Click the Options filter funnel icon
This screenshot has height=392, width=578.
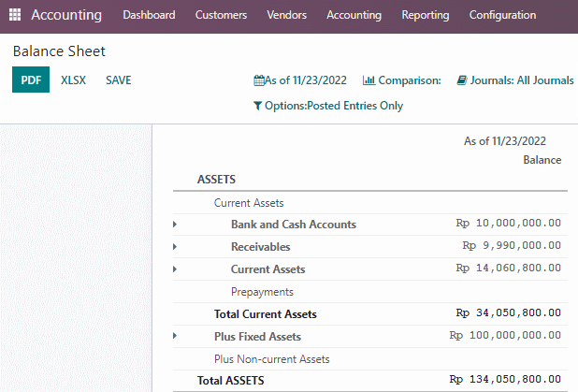click(257, 106)
